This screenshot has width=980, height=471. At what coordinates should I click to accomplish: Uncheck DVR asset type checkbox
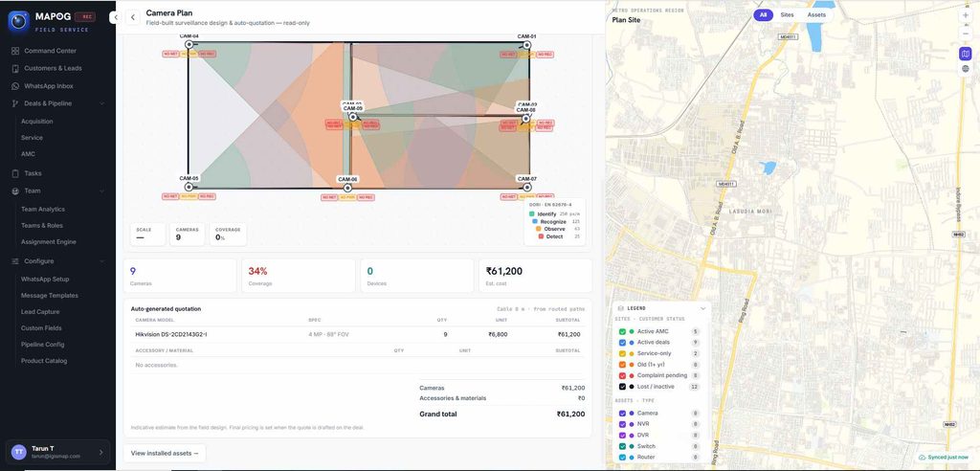622,436
